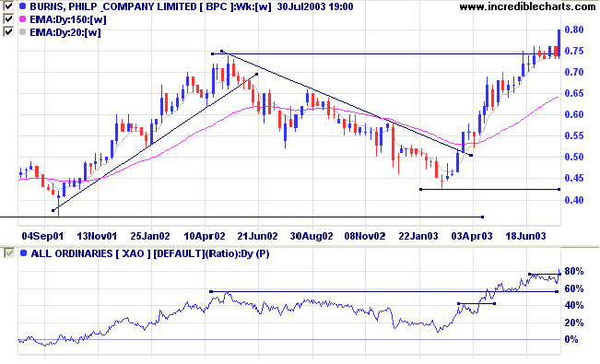Image resolution: width=600 pixels, height=364 pixels.
Task: Click the magenta color dot for EMA 150
Action: click(x=22, y=19)
